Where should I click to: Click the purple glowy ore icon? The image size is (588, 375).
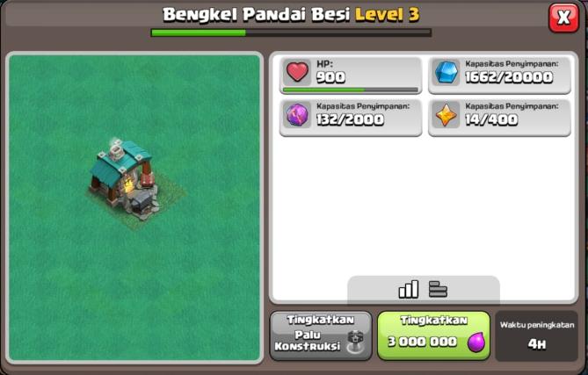tap(297, 115)
